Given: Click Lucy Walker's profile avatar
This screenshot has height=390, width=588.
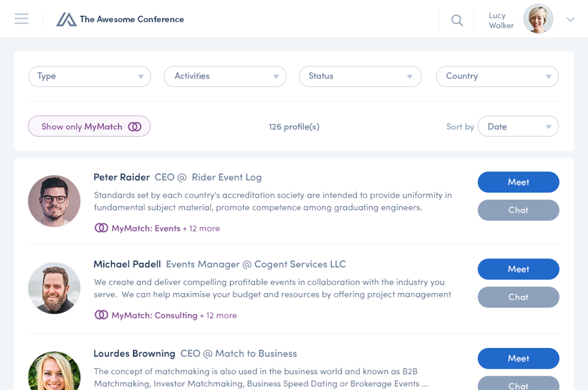Looking at the screenshot, I should pyautogui.click(x=537, y=19).
